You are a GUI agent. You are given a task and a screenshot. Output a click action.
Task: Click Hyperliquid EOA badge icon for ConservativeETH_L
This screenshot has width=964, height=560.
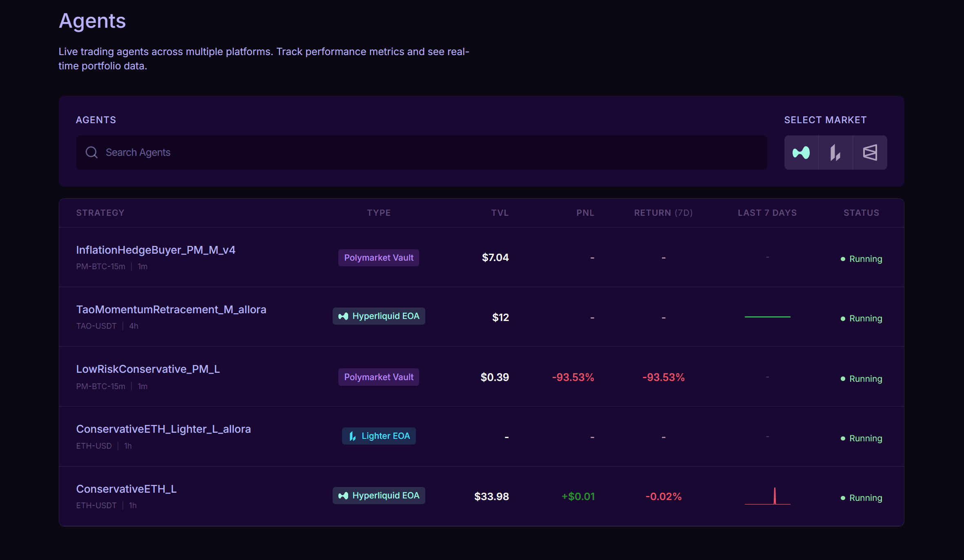[343, 496]
